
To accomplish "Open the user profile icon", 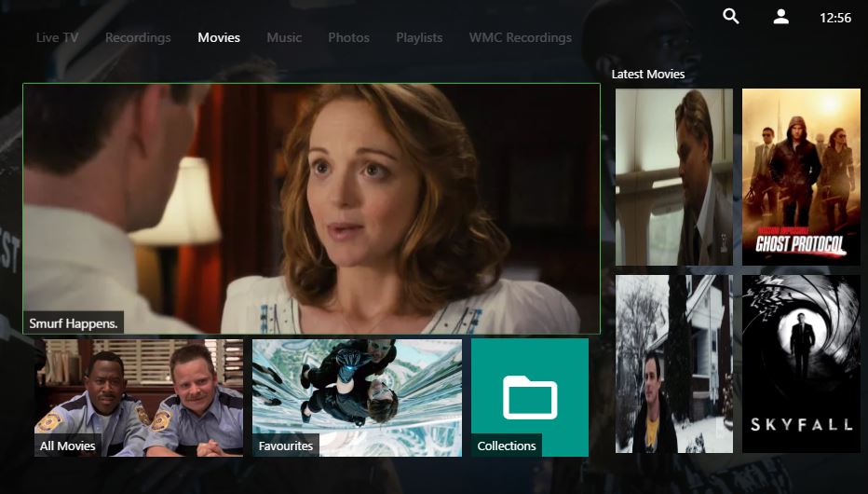I will (x=780, y=17).
